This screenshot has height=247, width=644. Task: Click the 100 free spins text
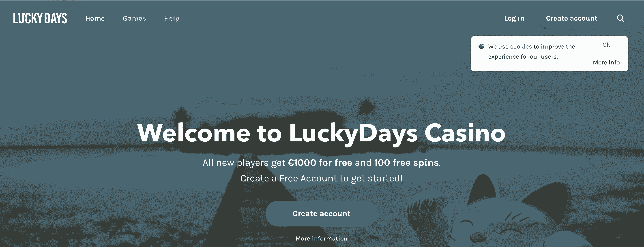[406, 163]
